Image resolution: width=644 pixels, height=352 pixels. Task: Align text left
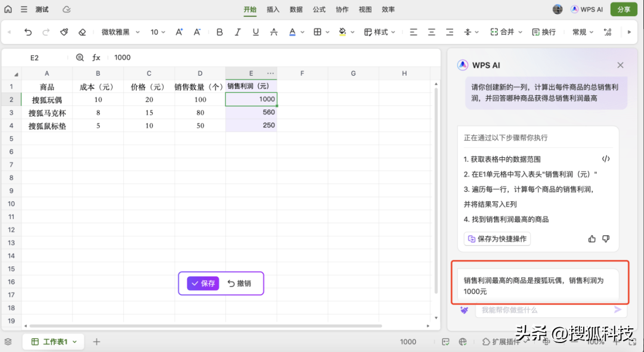pyautogui.click(x=414, y=32)
